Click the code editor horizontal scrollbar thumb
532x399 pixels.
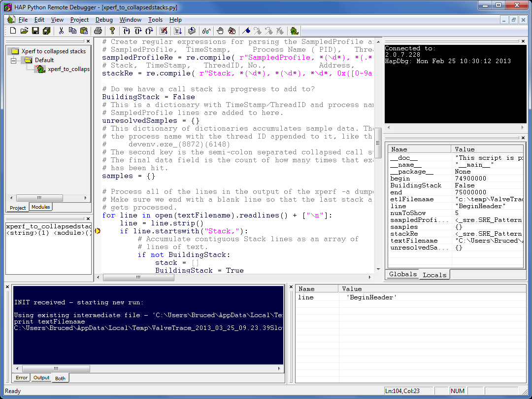tap(138, 278)
